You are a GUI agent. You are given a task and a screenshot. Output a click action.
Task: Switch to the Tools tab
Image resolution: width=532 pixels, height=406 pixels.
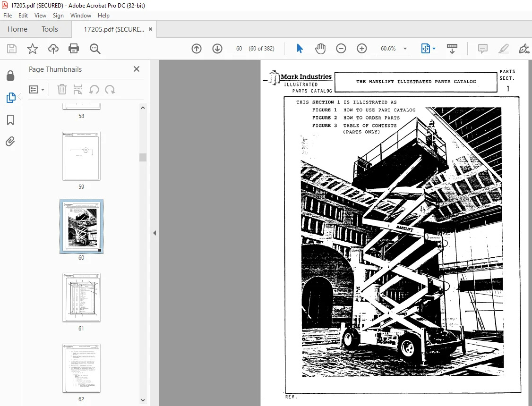point(50,29)
